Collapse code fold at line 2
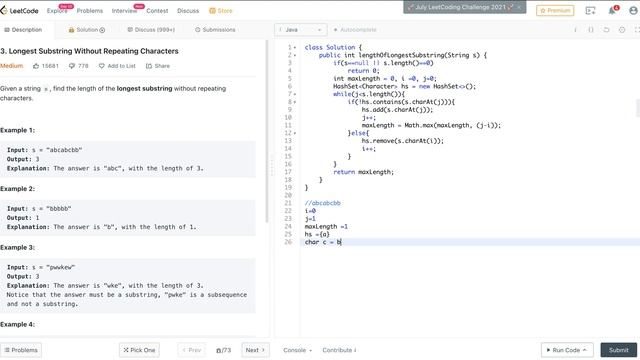 (x=295, y=55)
